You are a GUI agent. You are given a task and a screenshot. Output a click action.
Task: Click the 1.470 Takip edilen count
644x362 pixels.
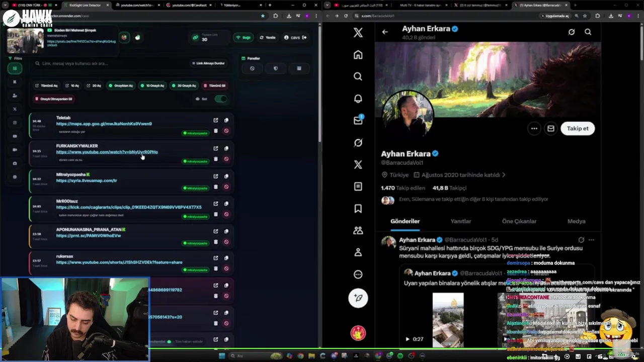pos(402,188)
